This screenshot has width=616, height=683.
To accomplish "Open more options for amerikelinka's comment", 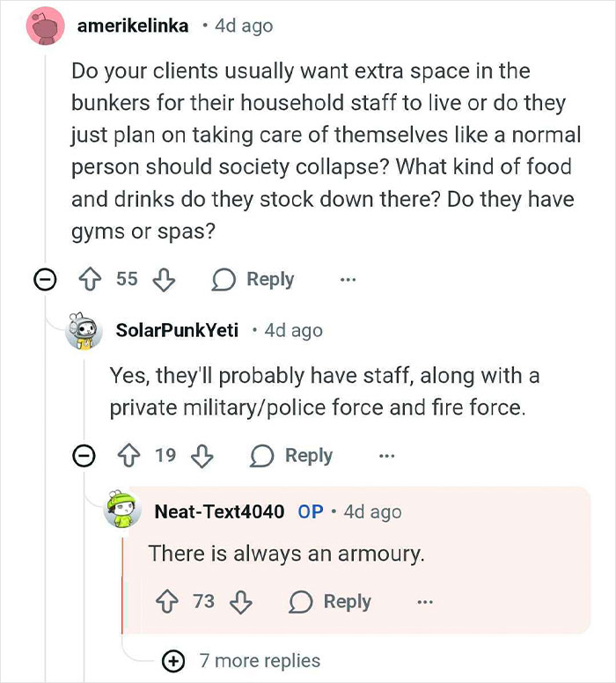I will (348, 280).
